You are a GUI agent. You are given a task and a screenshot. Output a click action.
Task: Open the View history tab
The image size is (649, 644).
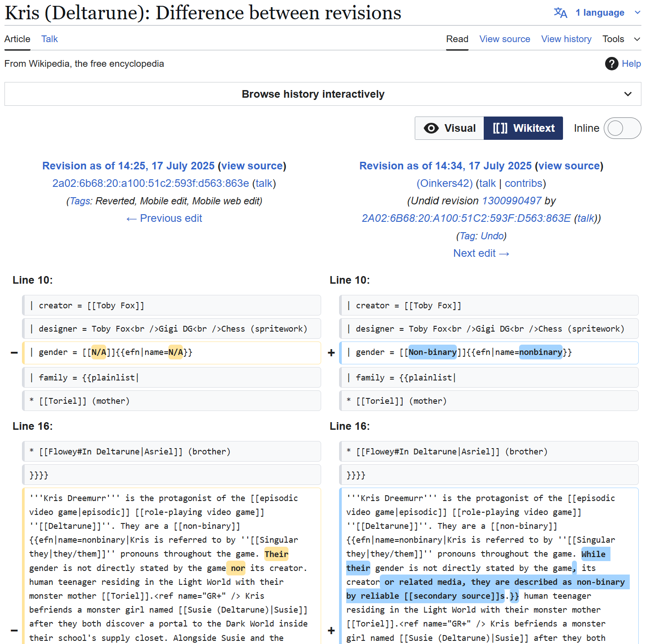(x=566, y=39)
